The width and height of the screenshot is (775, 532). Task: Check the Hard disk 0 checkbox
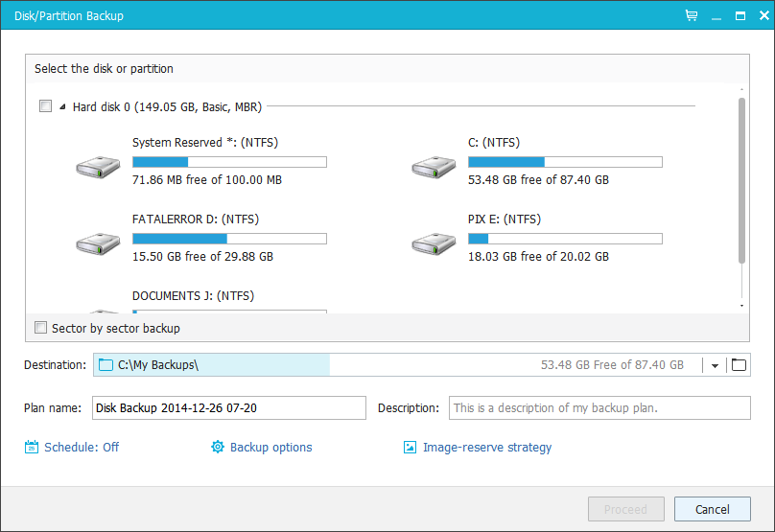point(45,106)
